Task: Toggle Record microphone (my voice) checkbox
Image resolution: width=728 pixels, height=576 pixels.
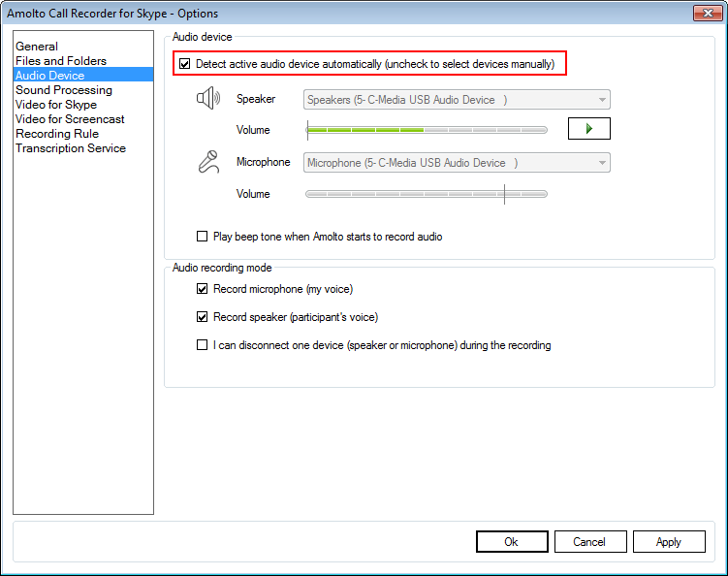Action: (202, 289)
